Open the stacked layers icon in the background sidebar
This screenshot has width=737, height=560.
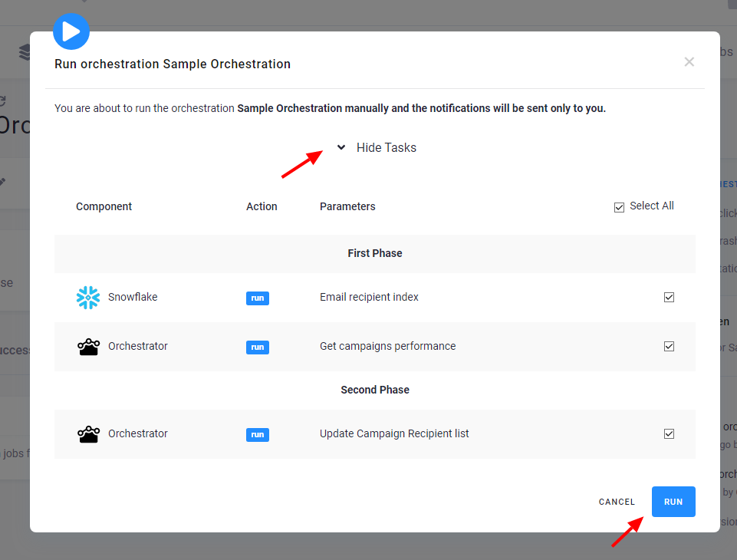click(x=25, y=52)
